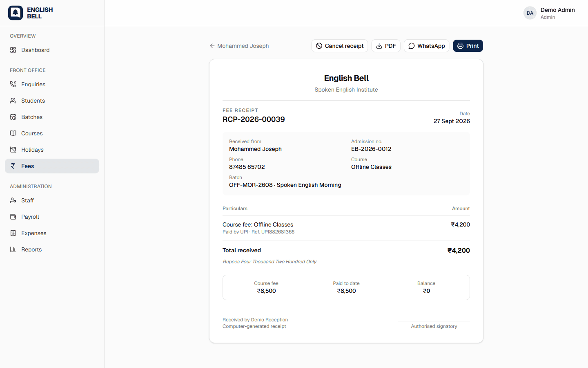
Task: Click the Expenses receipt icon
Action: 13,233
